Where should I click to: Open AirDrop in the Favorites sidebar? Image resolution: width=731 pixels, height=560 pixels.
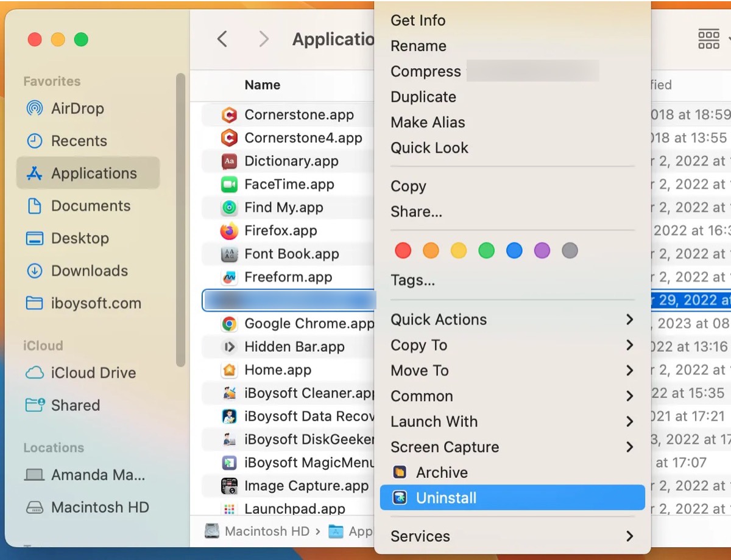pos(77,108)
